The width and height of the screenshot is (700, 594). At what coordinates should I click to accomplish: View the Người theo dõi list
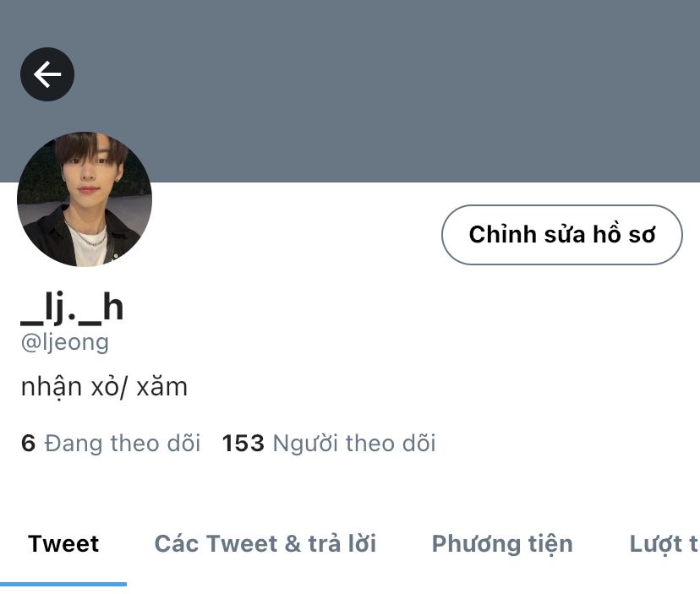pyautogui.click(x=329, y=444)
